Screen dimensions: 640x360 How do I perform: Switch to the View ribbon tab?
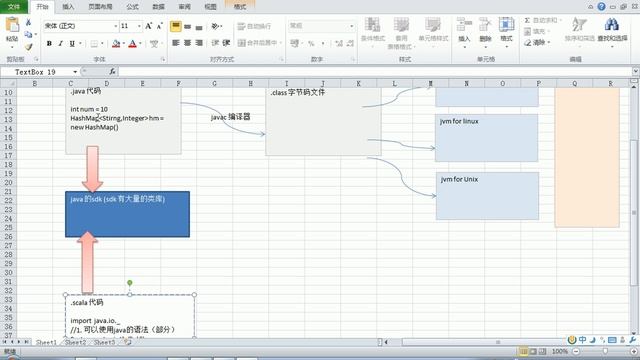pos(211,7)
